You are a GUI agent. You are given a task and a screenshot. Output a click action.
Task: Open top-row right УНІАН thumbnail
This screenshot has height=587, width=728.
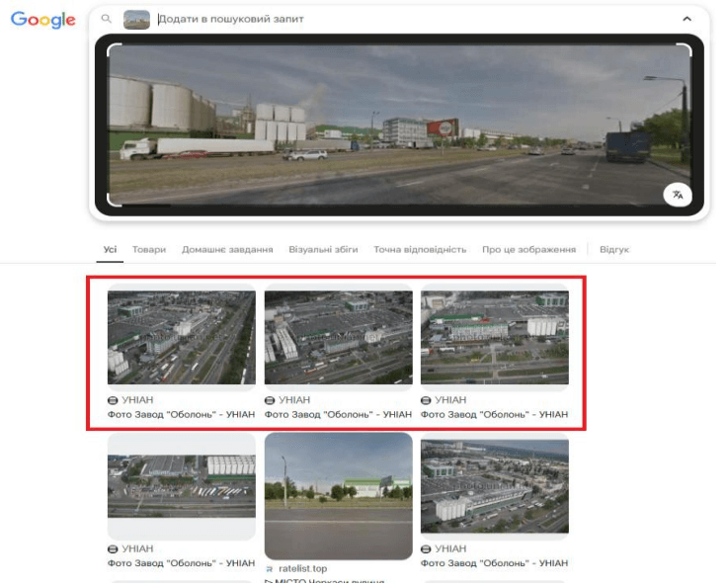coord(495,338)
